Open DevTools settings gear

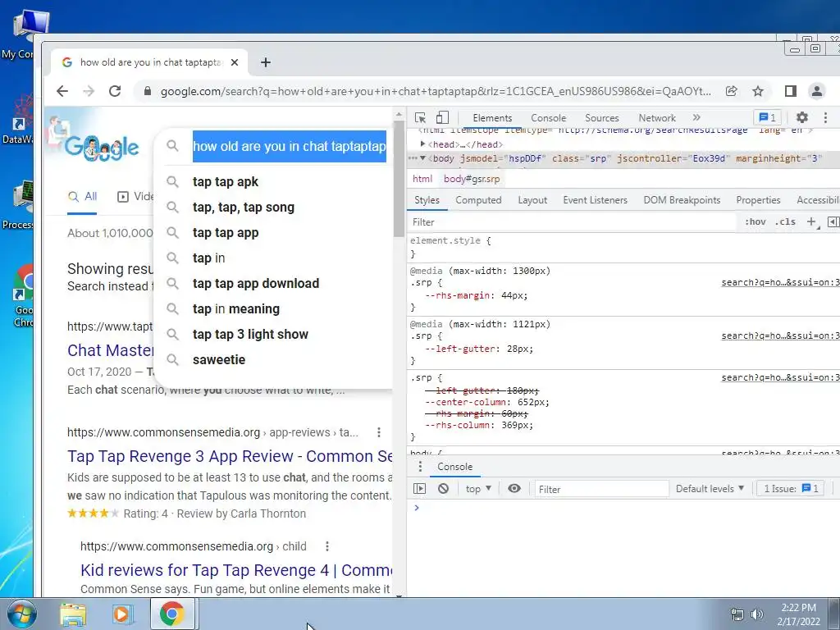[x=802, y=117]
